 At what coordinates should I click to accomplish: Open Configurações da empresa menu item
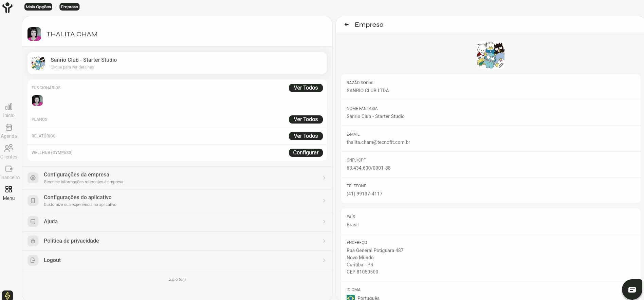tap(177, 178)
